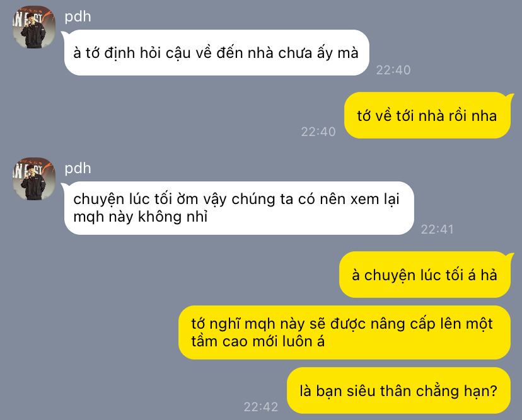Viewport: 522px width, 420px height.
Task: Tap bubble 'à chuyện lúc tối á hả'
Action: (424, 275)
